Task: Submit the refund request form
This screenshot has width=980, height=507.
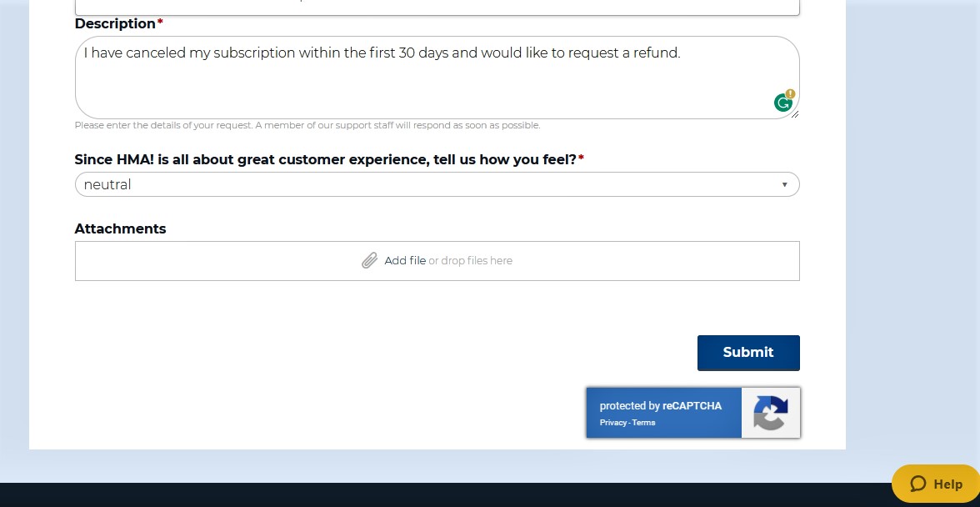Action: point(748,353)
